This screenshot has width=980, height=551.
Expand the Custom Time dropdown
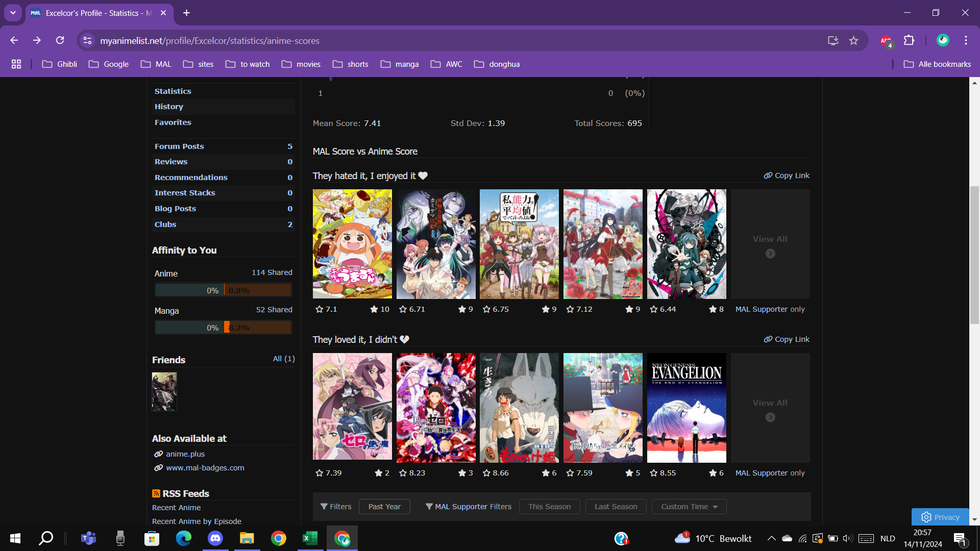point(689,506)
